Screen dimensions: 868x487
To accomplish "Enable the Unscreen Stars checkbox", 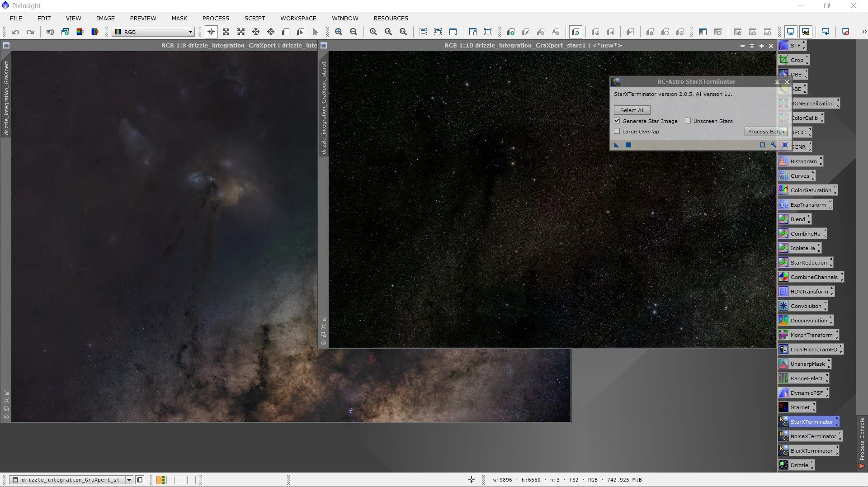I will tap(688, 121).
